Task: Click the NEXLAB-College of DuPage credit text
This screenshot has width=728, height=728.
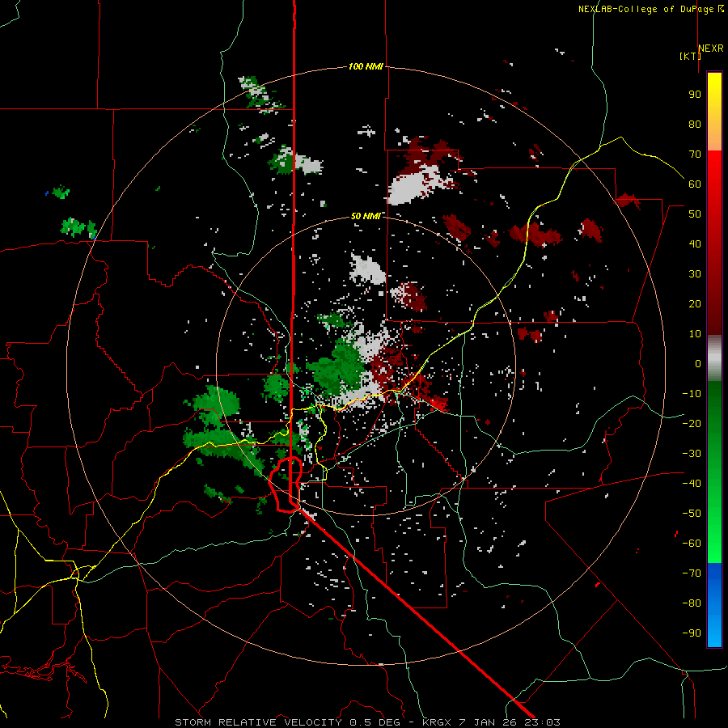Action: pyautogui.click(x=650, y=9)
